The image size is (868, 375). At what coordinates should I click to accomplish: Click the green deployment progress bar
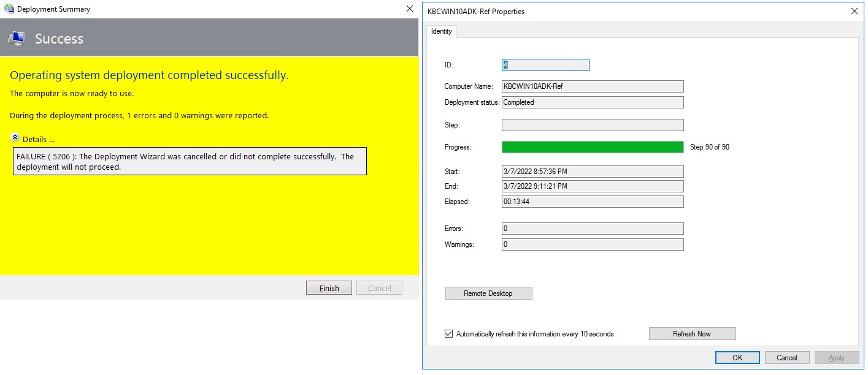point(592,146)
